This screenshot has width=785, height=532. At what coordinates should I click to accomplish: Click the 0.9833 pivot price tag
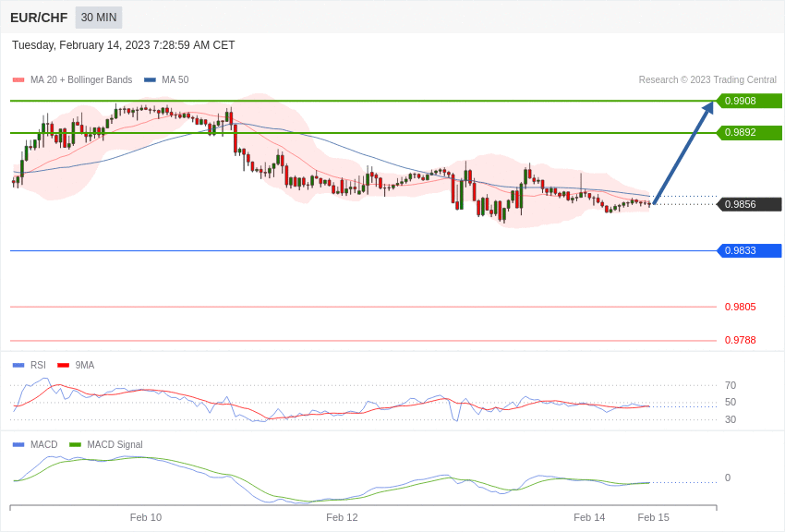(x=749, y=250)
